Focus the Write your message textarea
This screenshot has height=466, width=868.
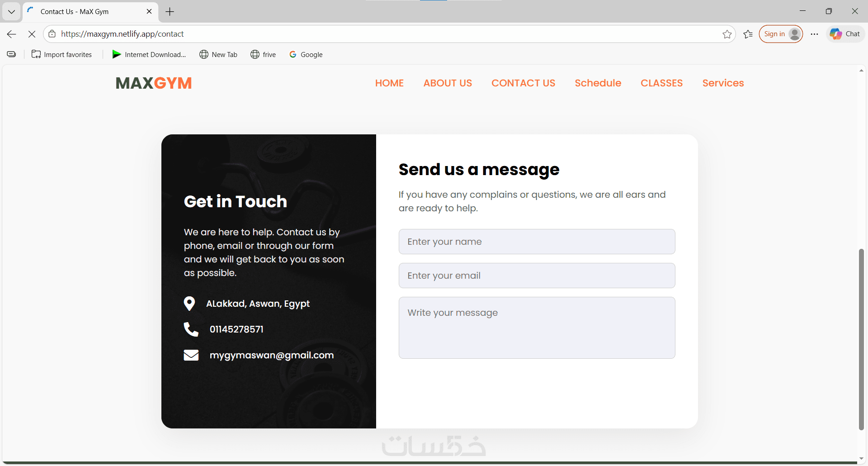537,328
